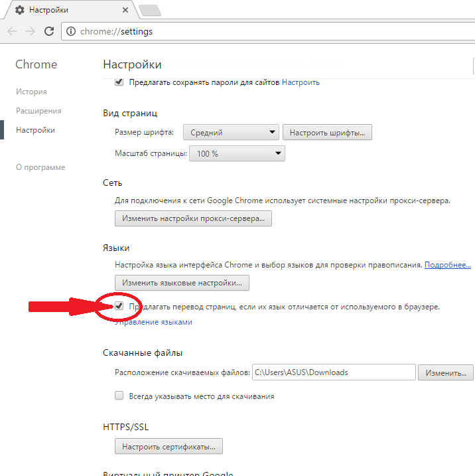Click the Вид страниц section heading

click(130, 114)
